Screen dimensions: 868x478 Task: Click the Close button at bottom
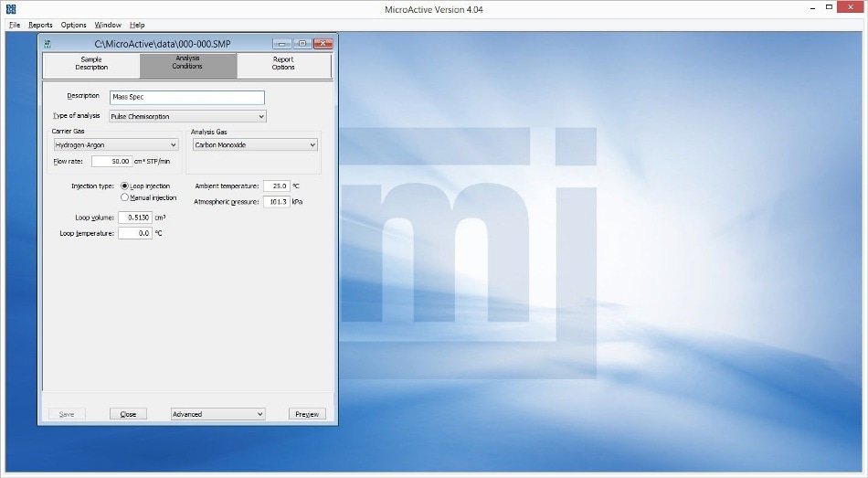point(128,414)
